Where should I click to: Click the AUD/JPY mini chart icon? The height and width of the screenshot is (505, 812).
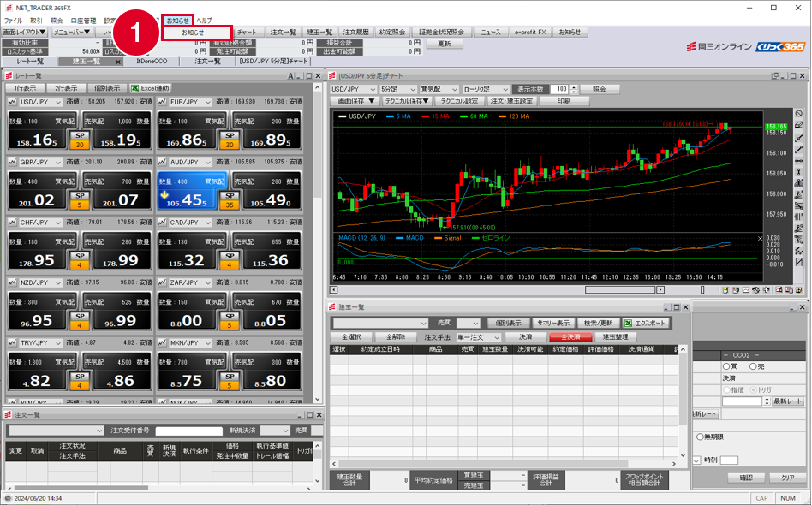pyautogui.click(x=162, y=162)
